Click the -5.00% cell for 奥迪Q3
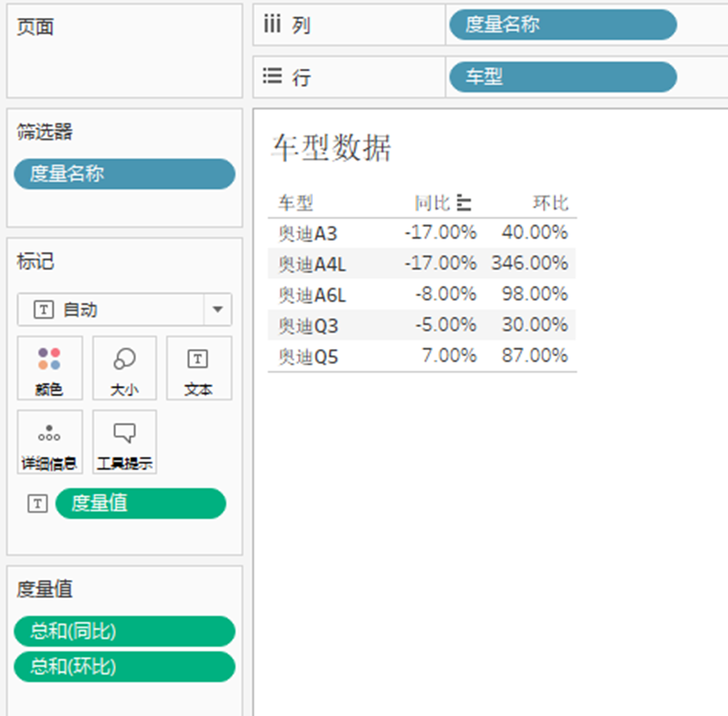This screenshot has height=716, width=728. pos(446,325)
